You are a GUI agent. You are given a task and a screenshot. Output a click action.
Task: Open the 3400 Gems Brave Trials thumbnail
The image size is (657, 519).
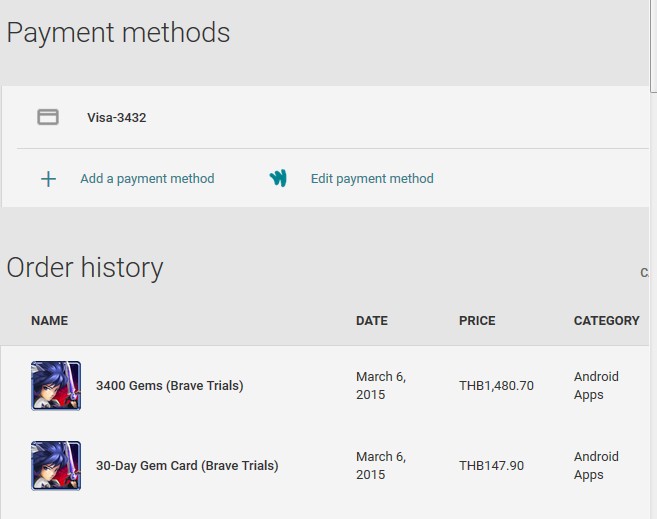click(56, 385)
